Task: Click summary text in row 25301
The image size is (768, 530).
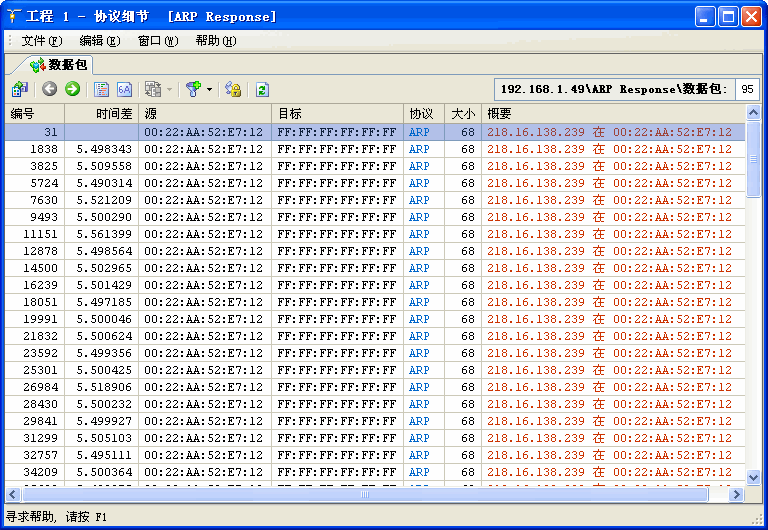Action: (609, 370)
